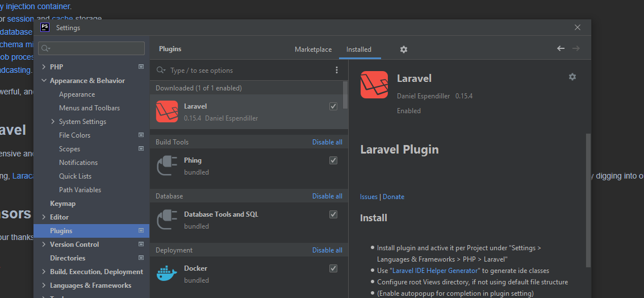Viewport: 644px width, 298px height.
Task: Click the Docker whale icon
Action: [167, 274]
